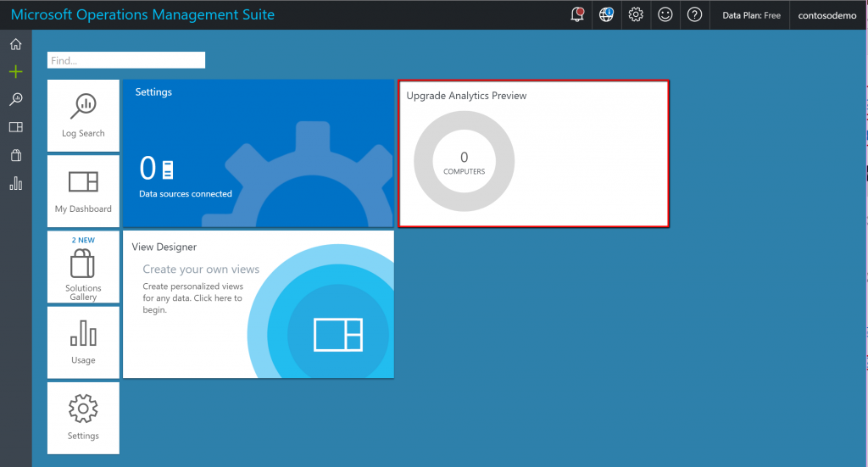Open the Usage tile

[83, 342]
